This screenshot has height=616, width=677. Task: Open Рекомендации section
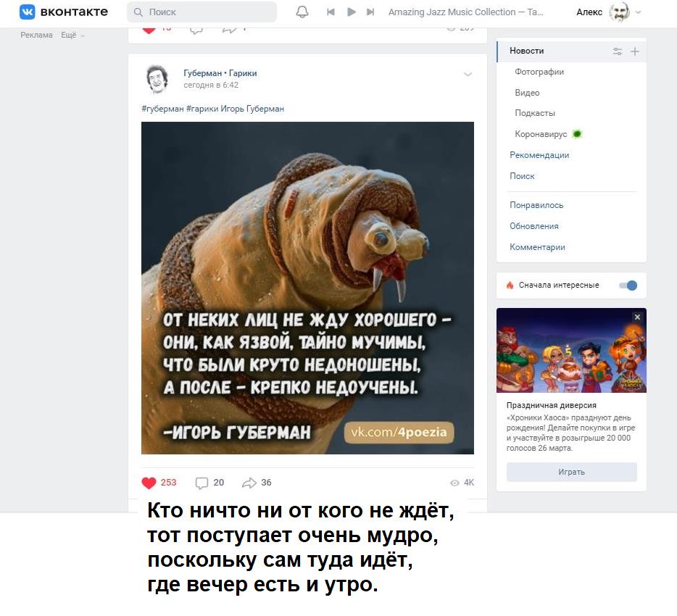[539, 155]
